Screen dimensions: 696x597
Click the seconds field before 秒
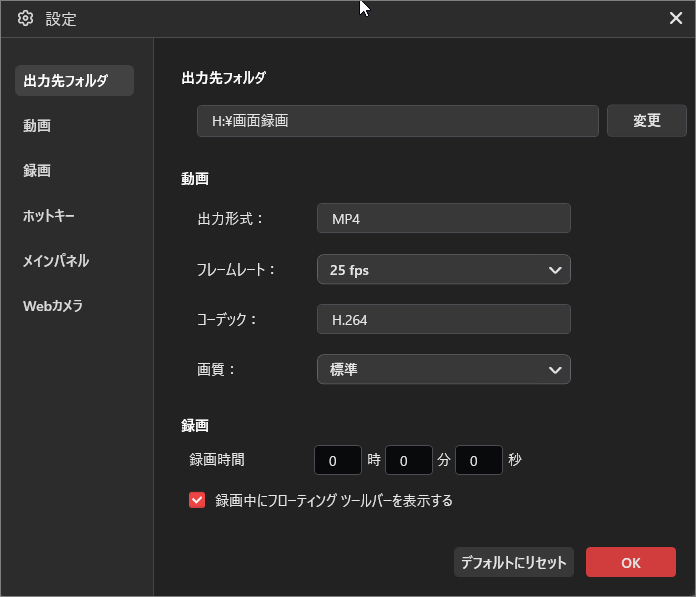click(x=479, y=460)
